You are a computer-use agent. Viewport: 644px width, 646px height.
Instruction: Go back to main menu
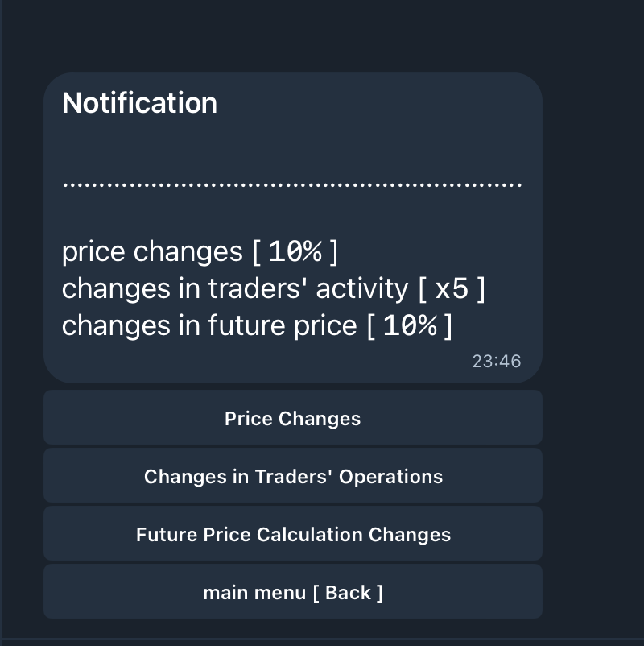point(292,592)
